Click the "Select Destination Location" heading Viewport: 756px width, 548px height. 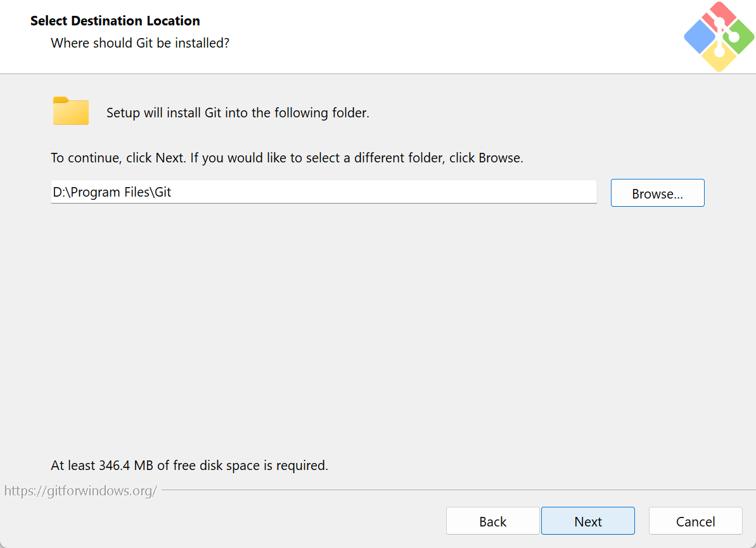[x=115, y=21]
